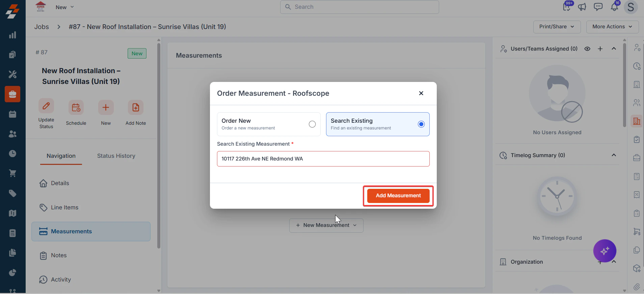This screenshot has height=294, width=644.
Task: Select the Order New radio option
Action: pyautogui.click(x=312, y=124)
